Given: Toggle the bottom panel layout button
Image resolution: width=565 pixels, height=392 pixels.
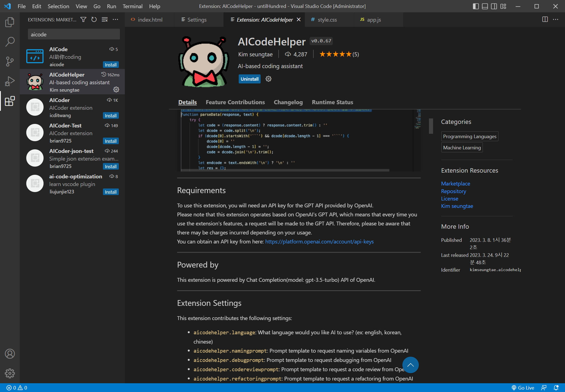Looking at the screenshot, I should [x=485, y=6].
